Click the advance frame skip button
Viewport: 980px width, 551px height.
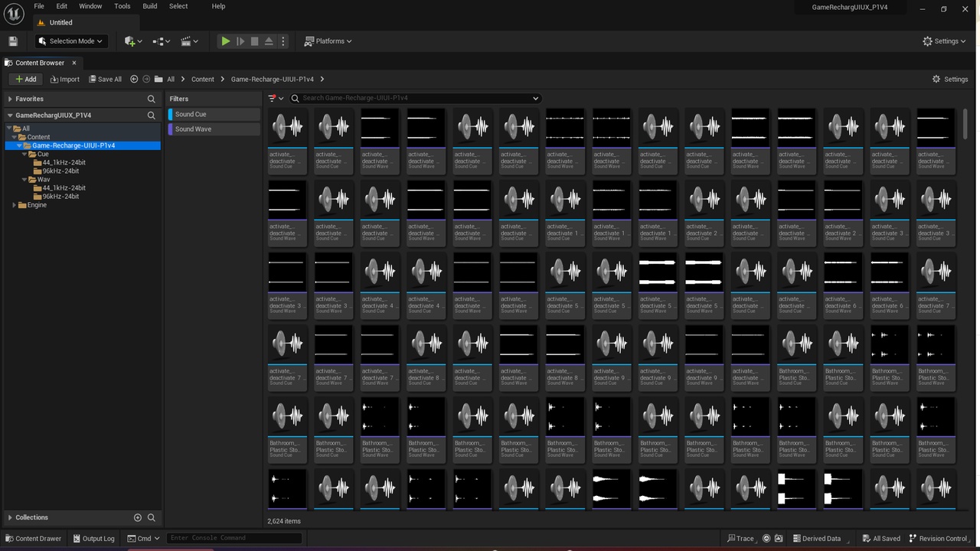tap(240, 41)
